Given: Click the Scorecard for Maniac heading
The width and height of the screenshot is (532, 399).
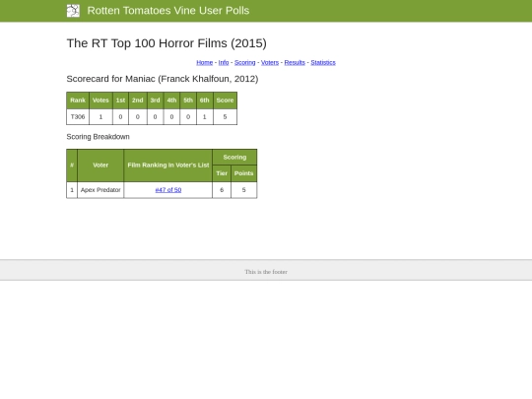Looking at the screenshot, I should click(163, 79).
